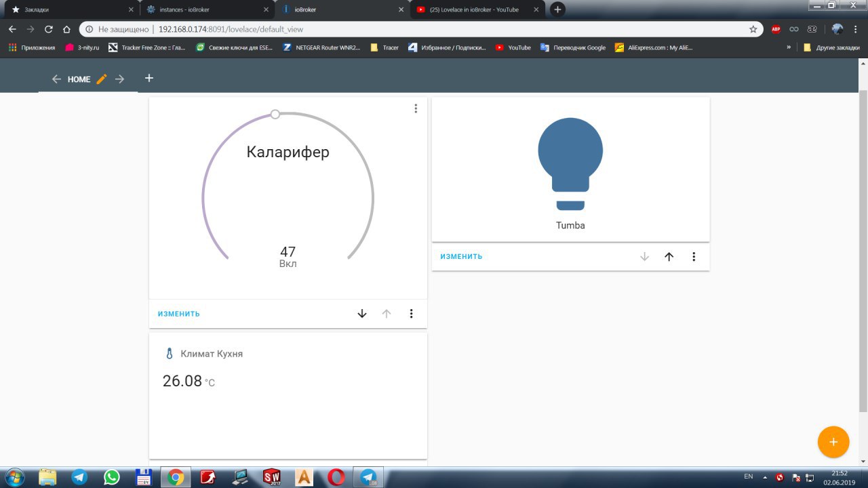The width and height of the screenshot is (868, 488).
Task: Click ИЗМЕНИТЬ under the Каларифер card
Action: pyautogui.click(x=179, y=314)
